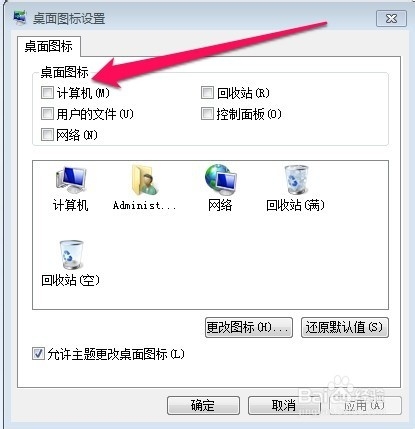Click the 还原默认值(S) button
This screenshot has height=429, width=415.
click(x=345, y=327)
